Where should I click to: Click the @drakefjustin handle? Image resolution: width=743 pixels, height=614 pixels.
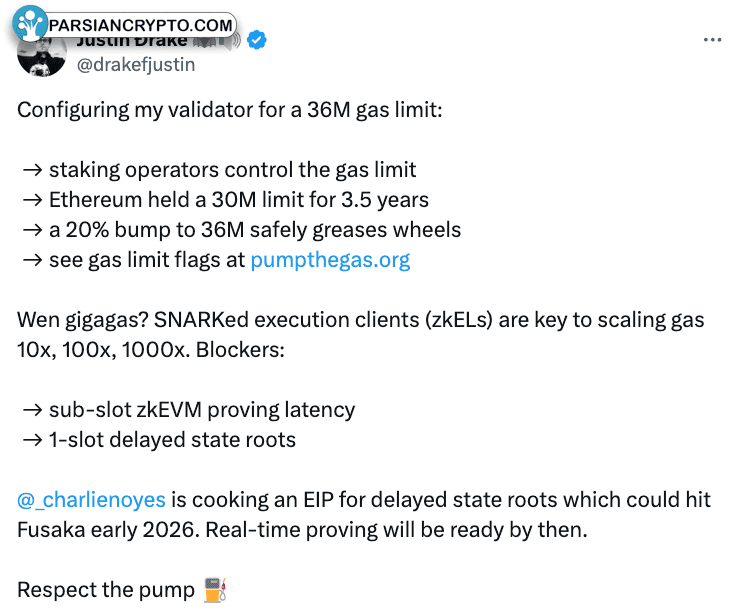pos(136,64)
